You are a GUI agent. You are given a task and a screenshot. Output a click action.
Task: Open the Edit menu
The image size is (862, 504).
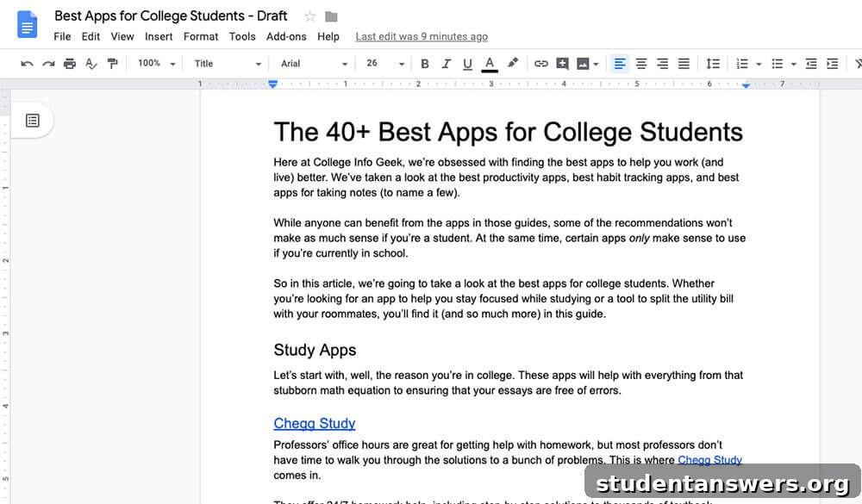click(91, 36)
